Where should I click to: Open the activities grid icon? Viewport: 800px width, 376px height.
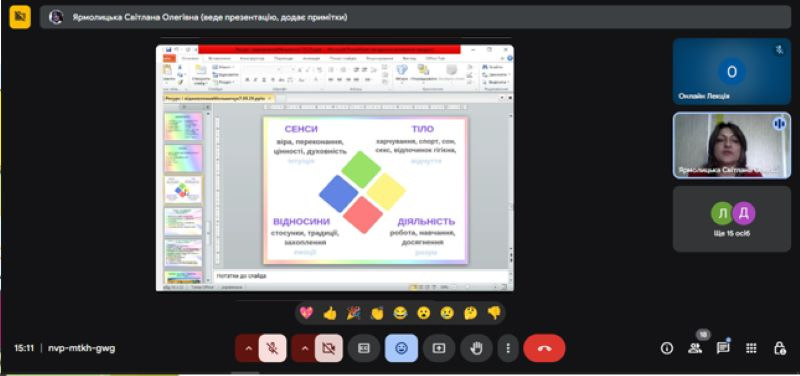point(751,348)
